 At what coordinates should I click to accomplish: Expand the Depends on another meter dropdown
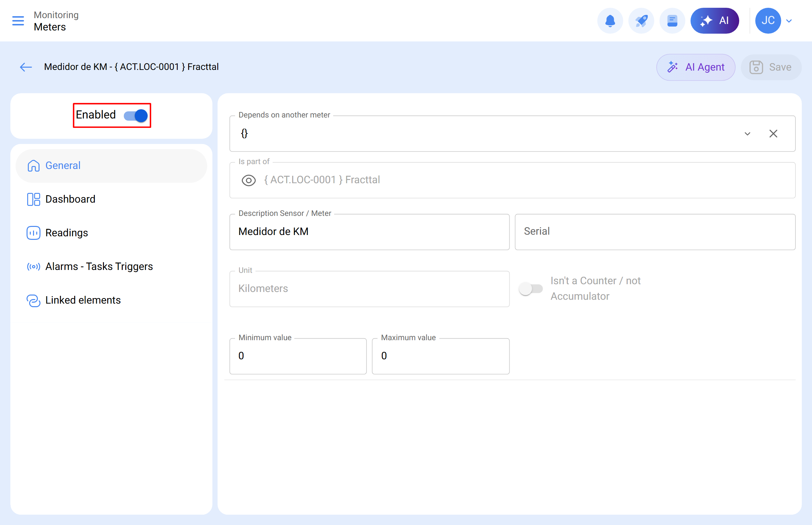pyautogui.click(x=748, y=134)
